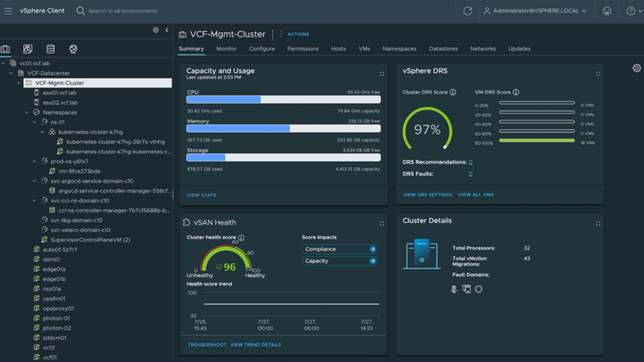Collapse the kubernetes-cluster-k7hg tree node
Viewport: 644px width, 362px height.
point(42,132)
